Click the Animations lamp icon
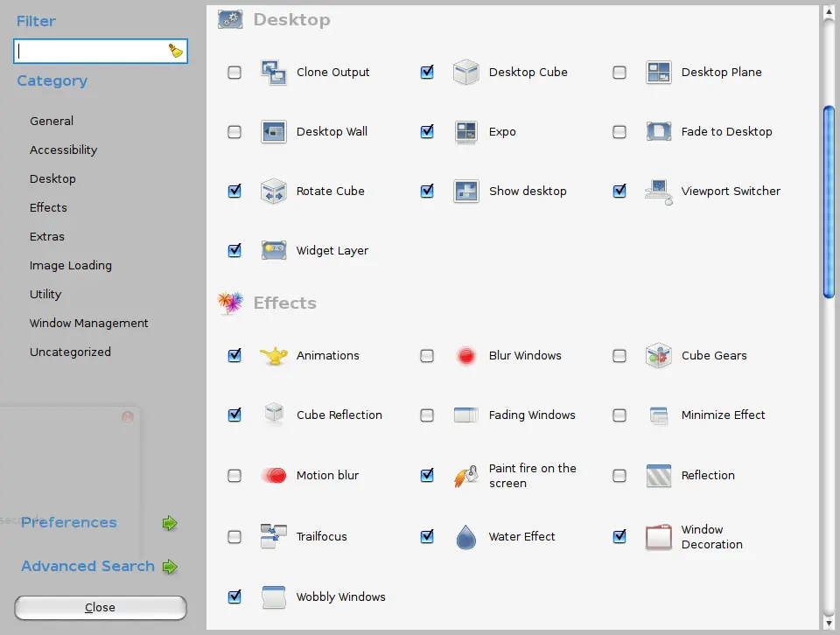 tap(274, 355)
